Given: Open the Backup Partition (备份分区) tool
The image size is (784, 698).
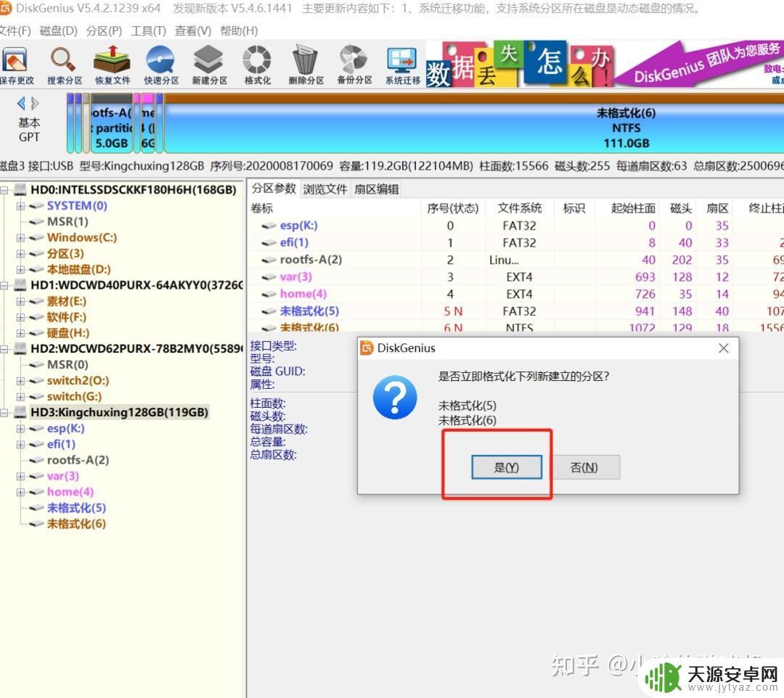Looking at the screenshot, I should click(x=354, y=65).
